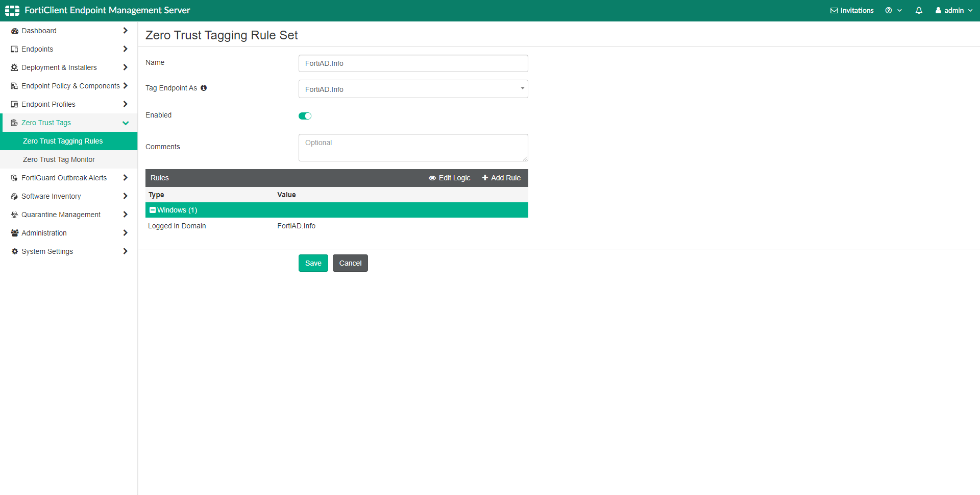Open Zero Trust Tag Monitor

click(69, 159)
